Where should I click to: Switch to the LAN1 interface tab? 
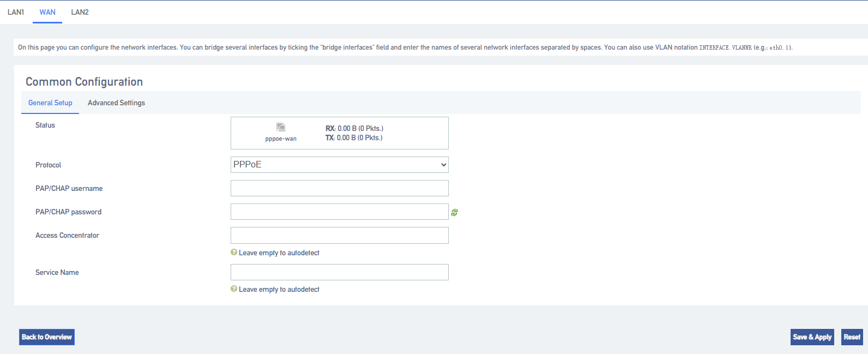pyautogui.click(x=16, y=12)
